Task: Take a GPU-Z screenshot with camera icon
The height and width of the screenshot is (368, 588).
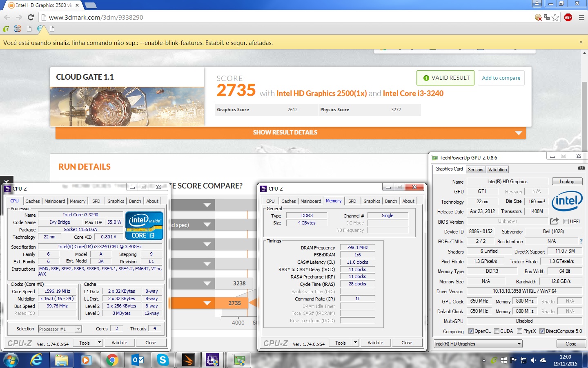Action: [x=581, y=168]
